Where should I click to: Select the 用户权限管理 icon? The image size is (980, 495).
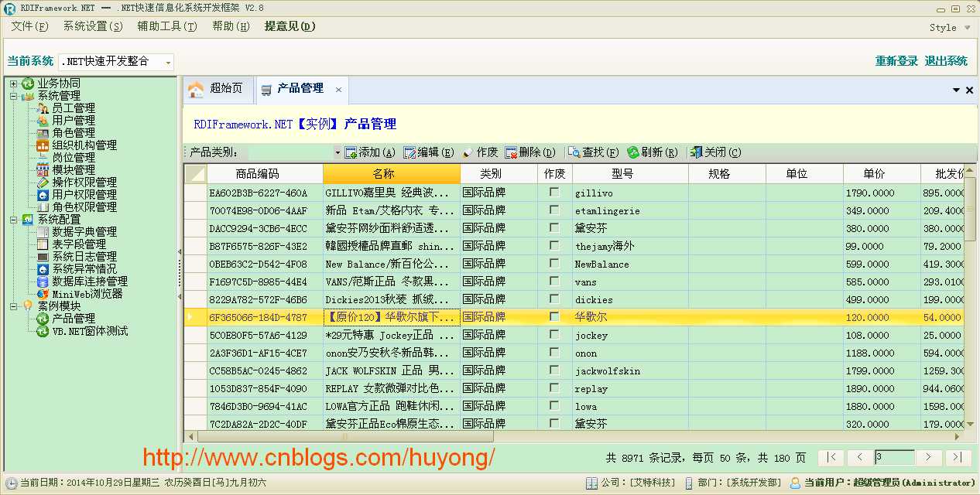pyautogui.click(x=43, y=195)
